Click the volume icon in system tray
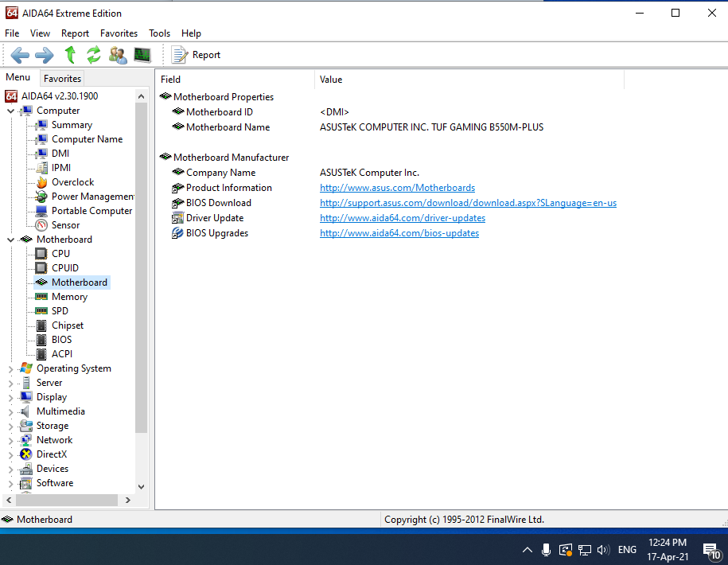This screenshot has width=728, height=565. [x=602, y=550]
